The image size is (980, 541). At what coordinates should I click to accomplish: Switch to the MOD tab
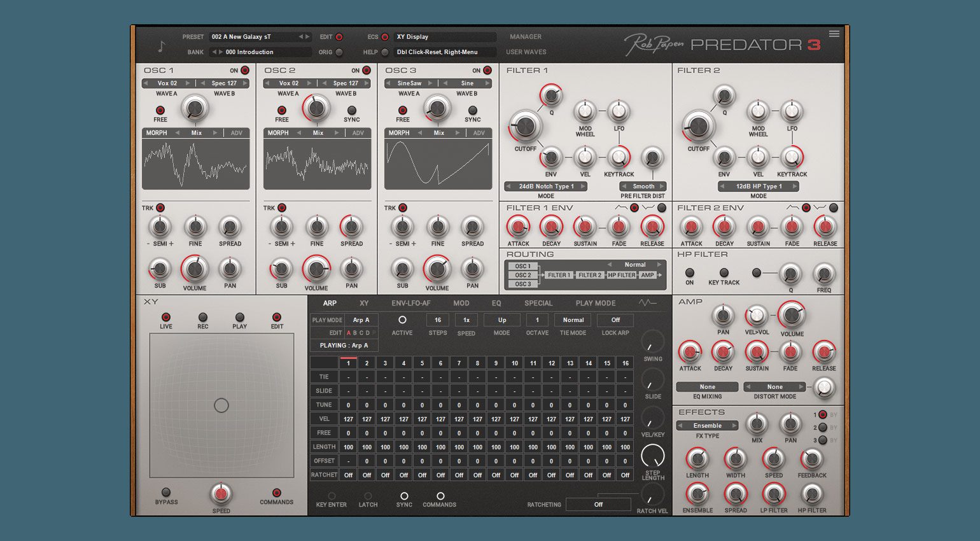point(461,304)
